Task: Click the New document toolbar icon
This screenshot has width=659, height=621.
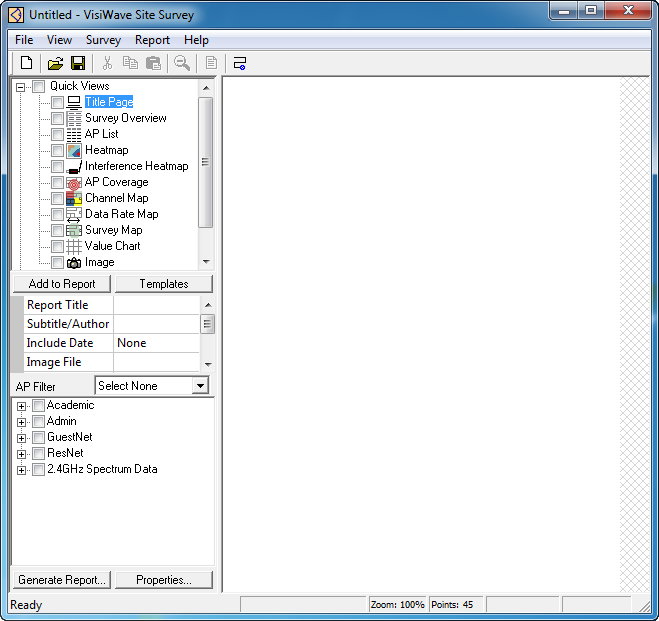Action: 26,63
